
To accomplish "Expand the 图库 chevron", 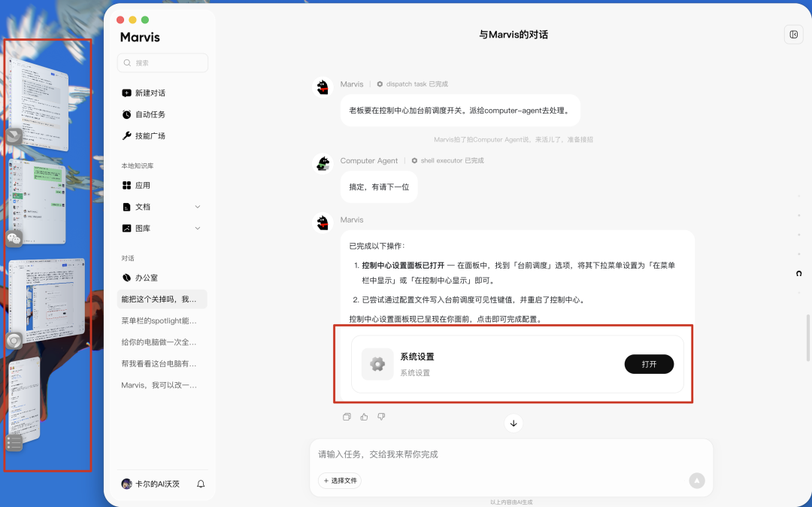I will (x=197, y=229).
